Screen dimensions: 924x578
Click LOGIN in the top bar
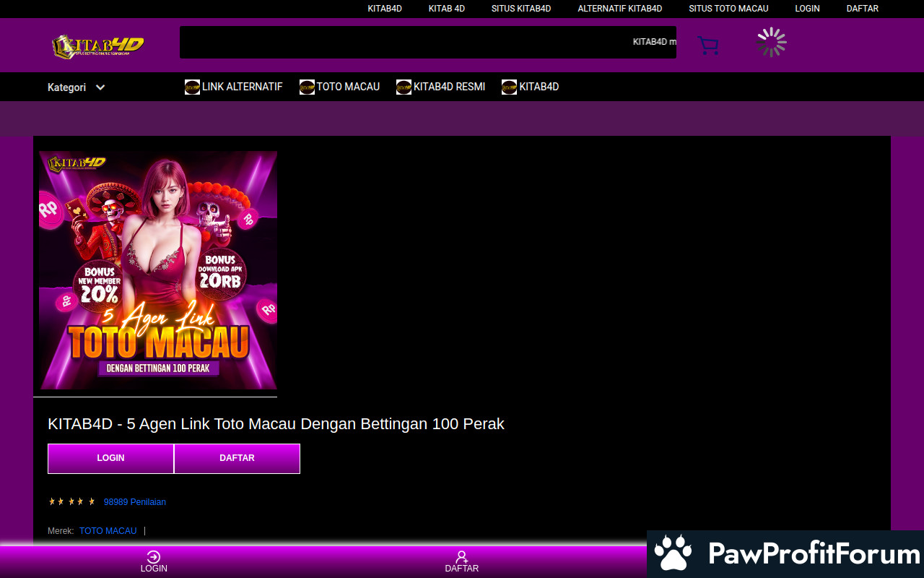(807, 9)
